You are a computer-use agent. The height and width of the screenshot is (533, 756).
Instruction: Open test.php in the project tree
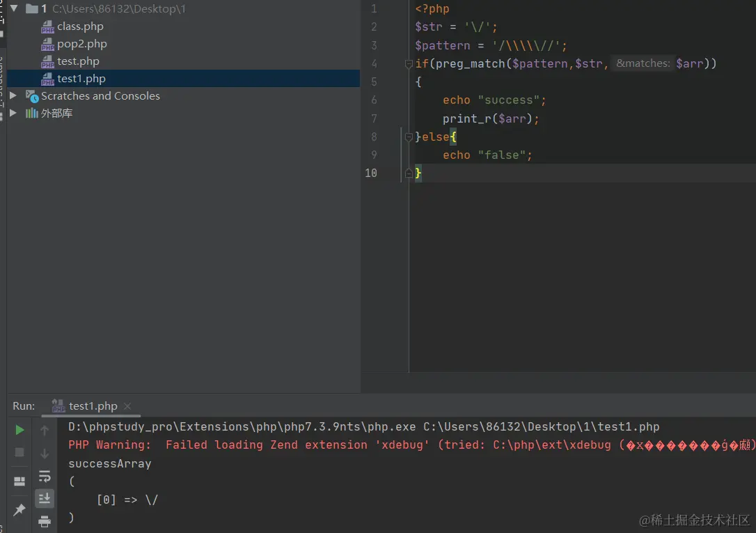click(x=78, y=61)
